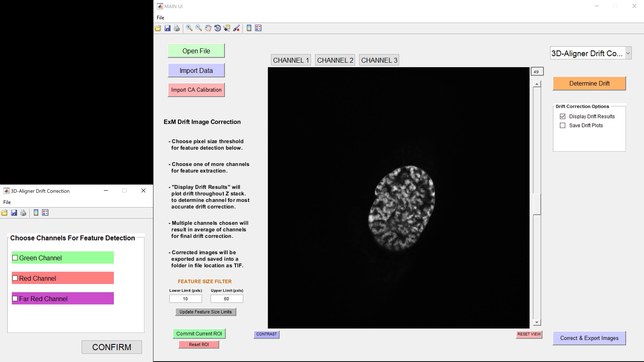This screenshot has height=362, width=644.
Task: Select the Zoom Out magnifier tool
Action: [199, 28]
